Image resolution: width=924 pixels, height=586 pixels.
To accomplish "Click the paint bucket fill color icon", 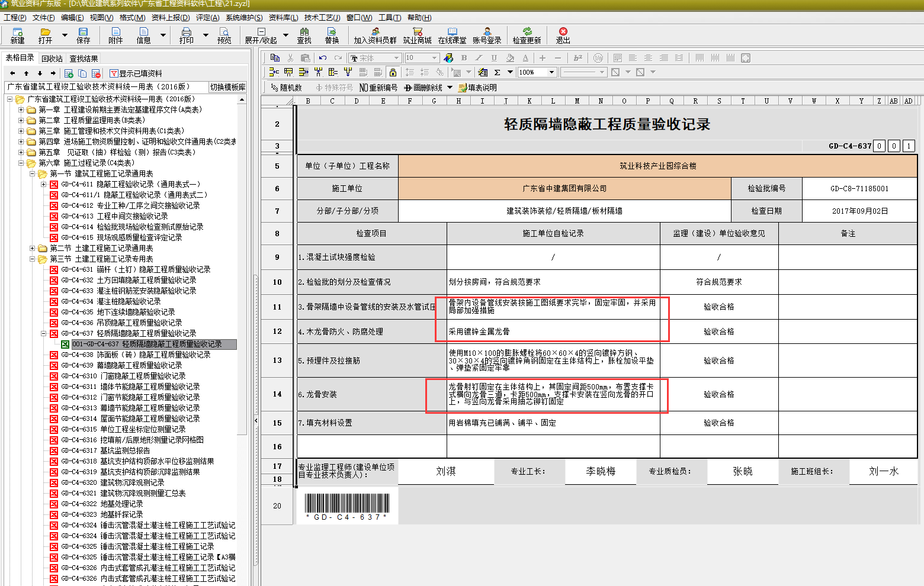I will [510, 58].
